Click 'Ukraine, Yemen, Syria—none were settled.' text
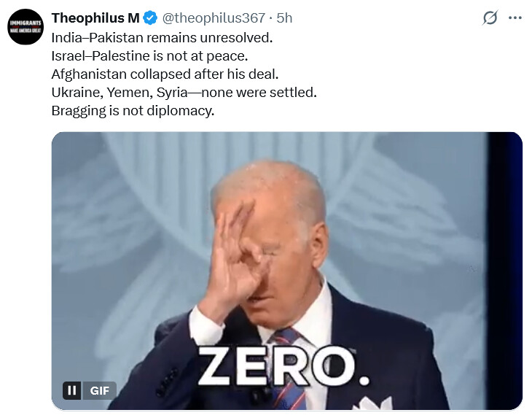This screenshot has height=418, width=532. [x=184, y=93]
